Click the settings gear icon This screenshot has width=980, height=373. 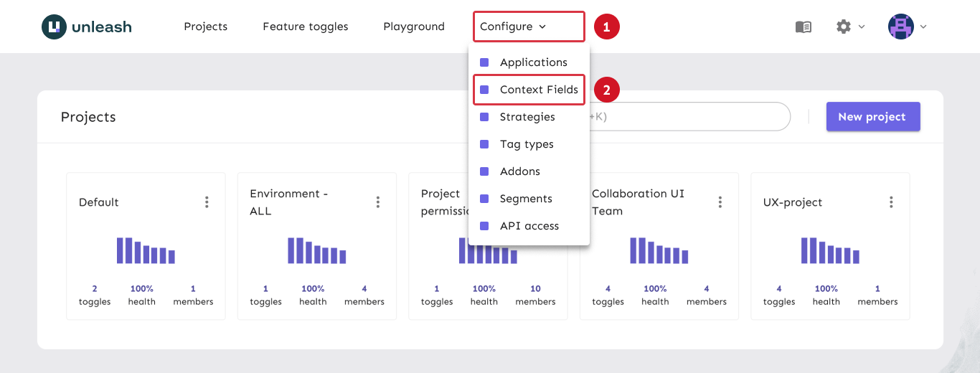coord(844,27)
